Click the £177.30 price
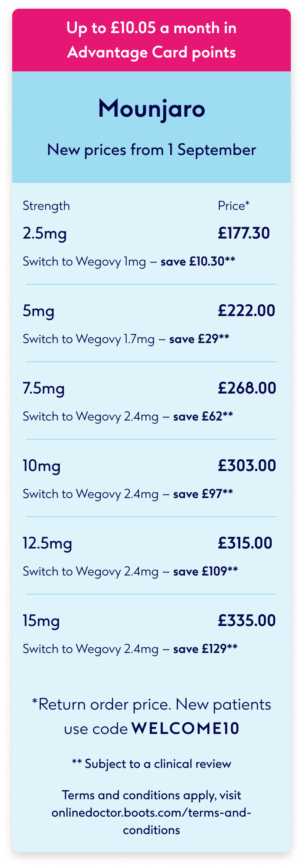The width and height of the screenshot is (303, 868). 244,233
